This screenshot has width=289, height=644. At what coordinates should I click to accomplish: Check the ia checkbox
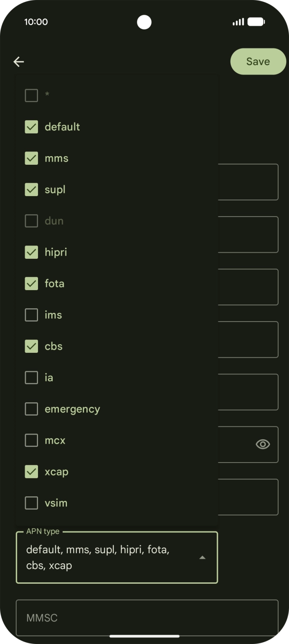pyautogui.click(x=31, y=378)
